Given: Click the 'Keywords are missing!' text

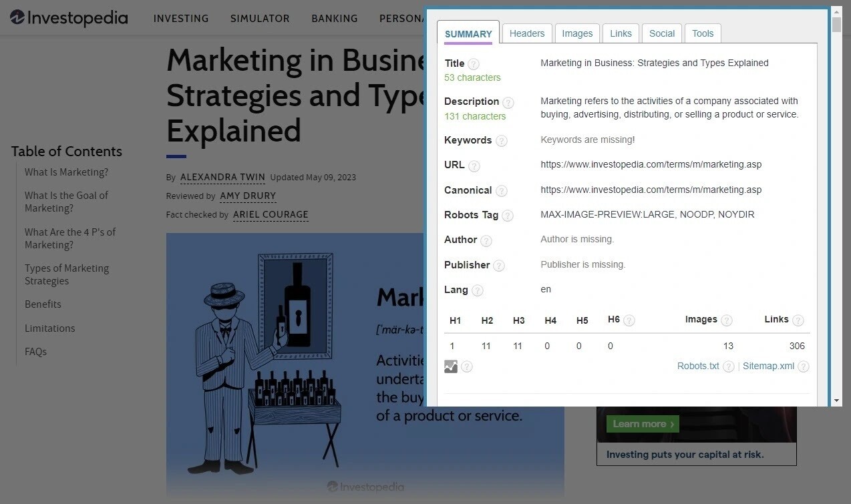Looking at the screenshot, I should (588, 140).
